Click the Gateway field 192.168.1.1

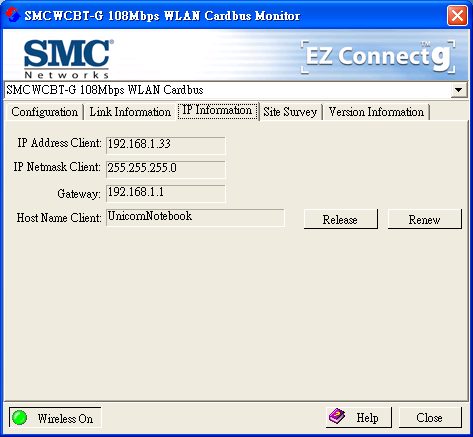tap(166, 194)
